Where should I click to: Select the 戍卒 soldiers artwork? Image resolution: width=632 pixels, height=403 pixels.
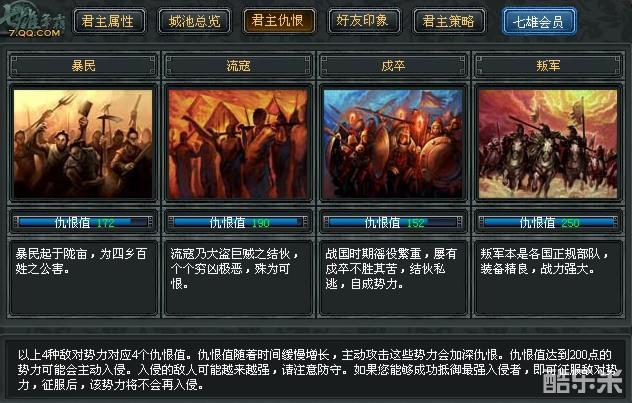(x=393, y=144)
